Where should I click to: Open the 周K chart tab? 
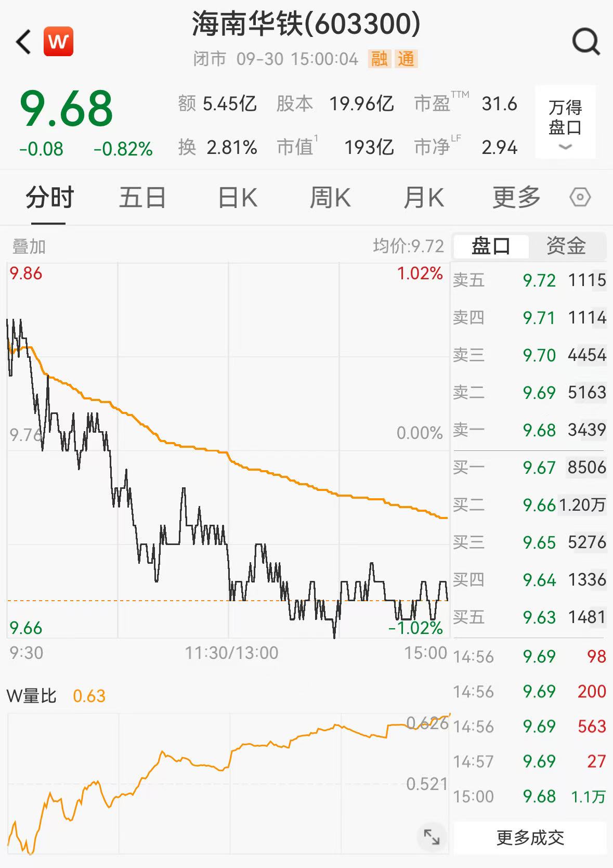(x=330, y=198)
